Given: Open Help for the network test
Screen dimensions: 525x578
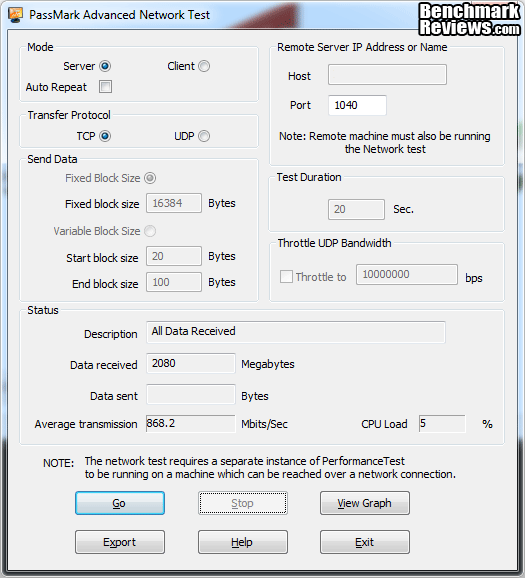Looking at the screenshot, I should [x=243, y=542].
